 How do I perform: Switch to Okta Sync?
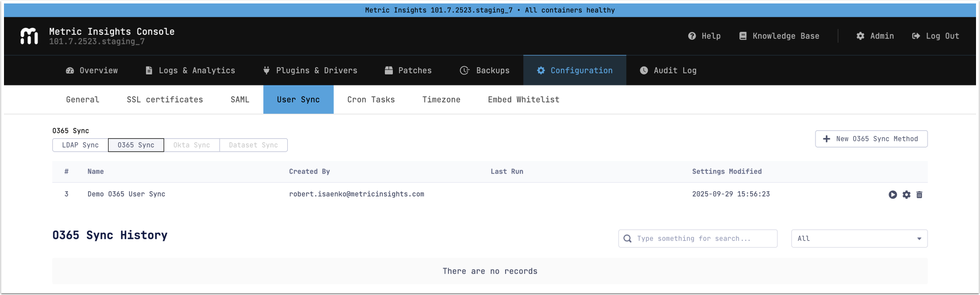tap(192, 145)
